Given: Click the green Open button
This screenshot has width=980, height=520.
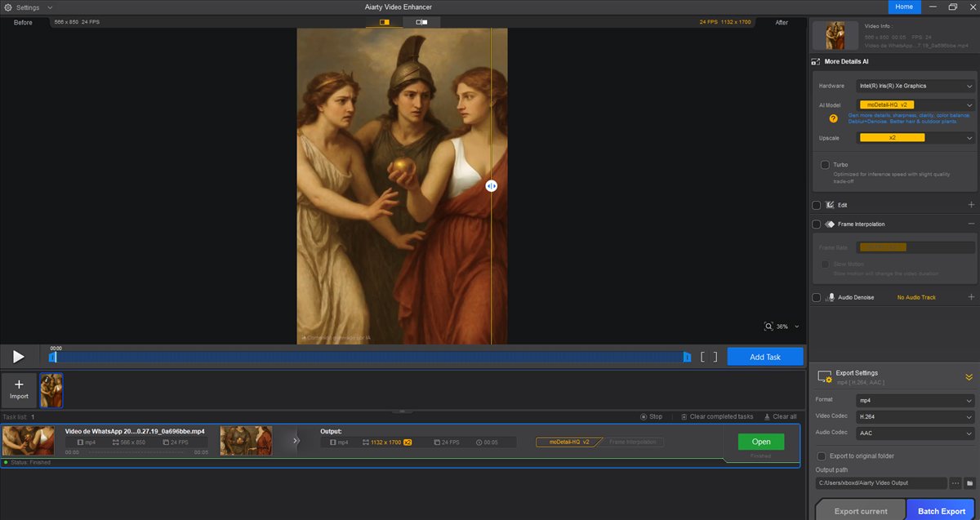Looking at the screenshot, I should pyautogui.click(x=759, y=441).
